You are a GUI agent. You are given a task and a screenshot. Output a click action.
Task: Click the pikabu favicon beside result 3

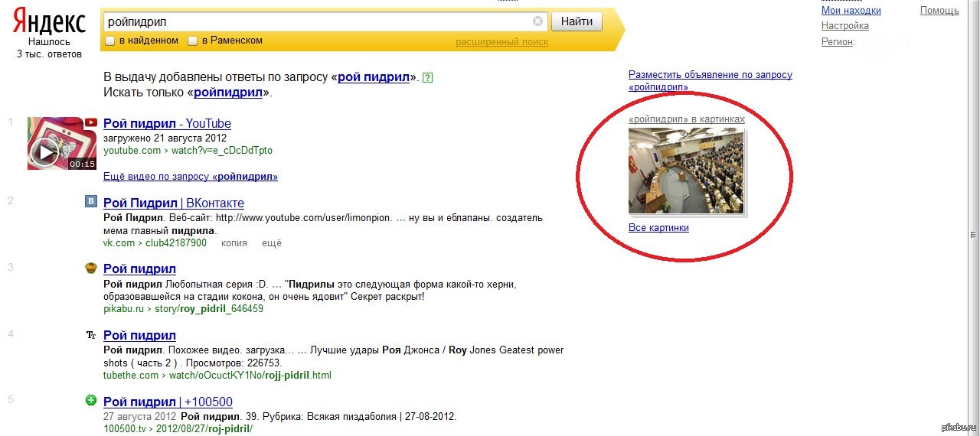pos(91,268)
